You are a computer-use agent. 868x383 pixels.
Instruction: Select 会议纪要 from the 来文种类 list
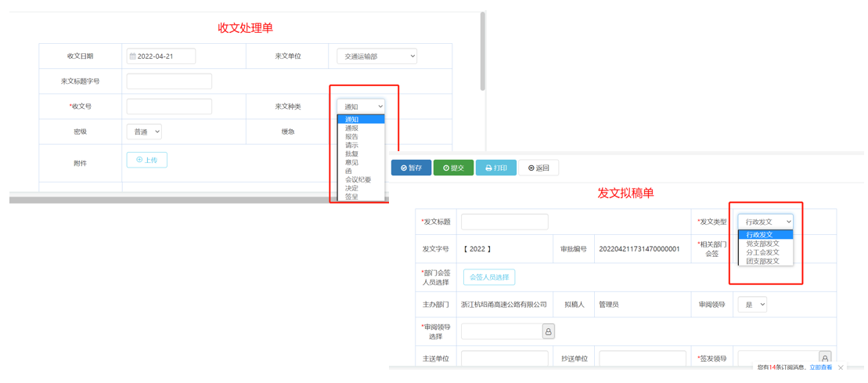tap(358, 179)
